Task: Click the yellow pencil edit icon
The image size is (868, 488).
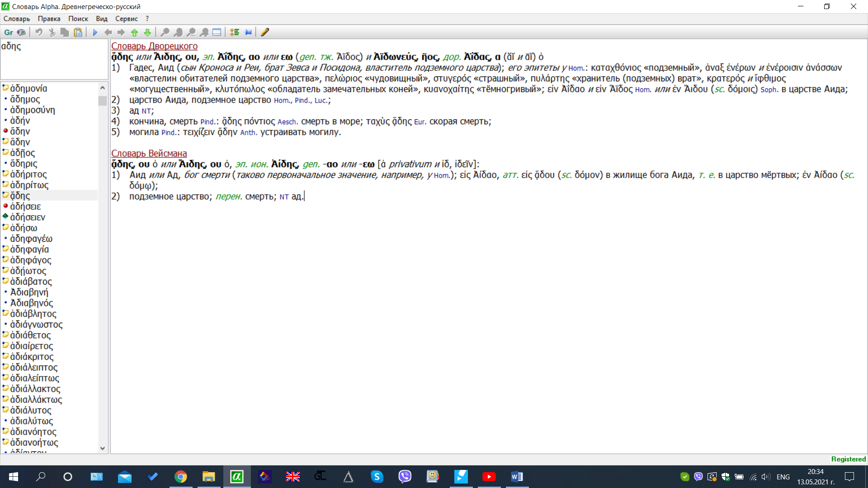Action: click(x=265, y=32)
